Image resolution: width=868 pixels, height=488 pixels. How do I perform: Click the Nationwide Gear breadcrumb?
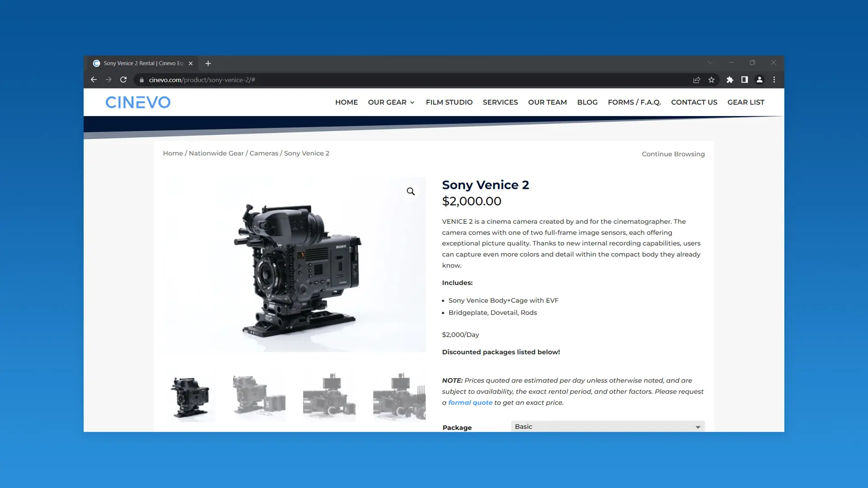[216, 153]
